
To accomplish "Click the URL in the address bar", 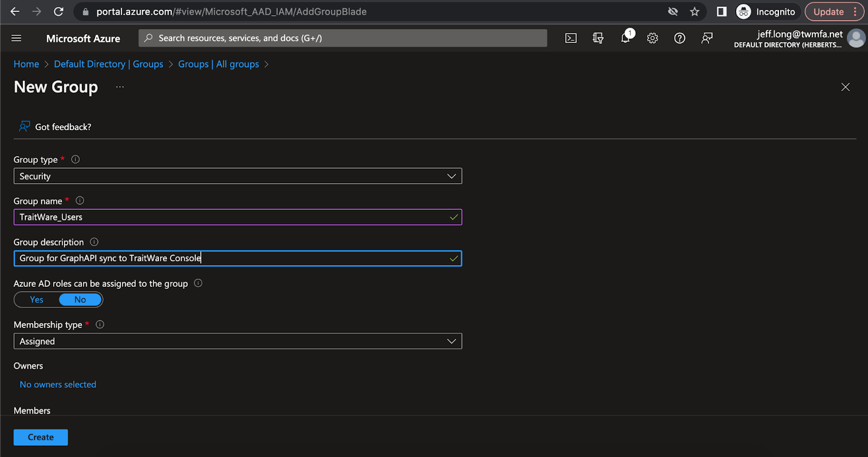I will (232, 11).
